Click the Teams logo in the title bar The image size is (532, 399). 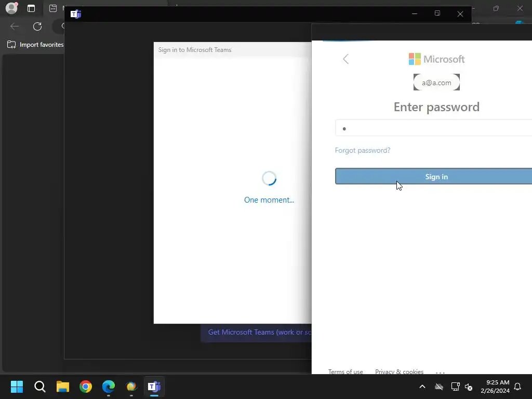(76, 14)
